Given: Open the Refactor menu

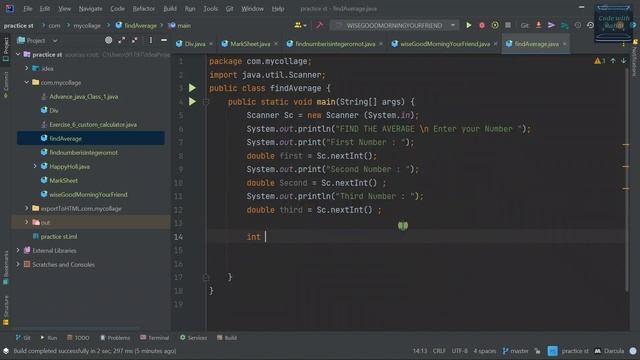Looking at the screenshot, I should pyautogui.click(x=144, y=9).
